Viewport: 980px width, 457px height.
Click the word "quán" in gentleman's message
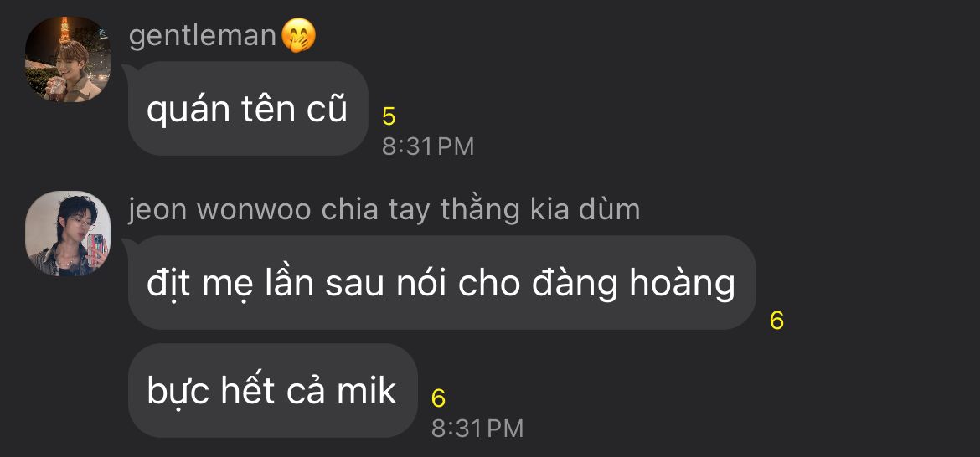click(x=188, y=110)
